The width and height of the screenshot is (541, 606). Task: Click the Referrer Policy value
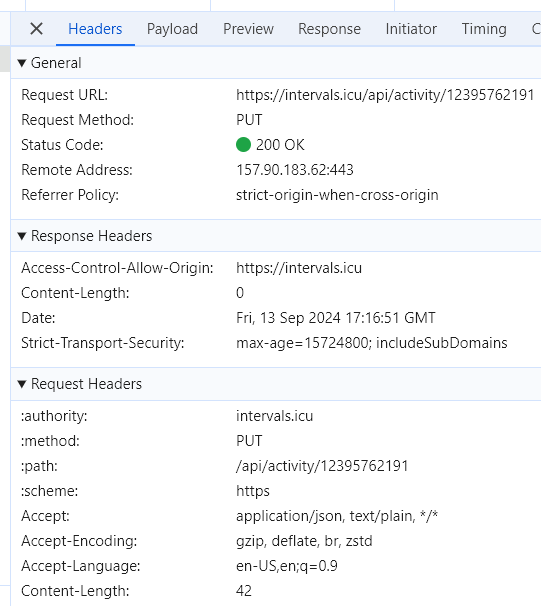337,195
